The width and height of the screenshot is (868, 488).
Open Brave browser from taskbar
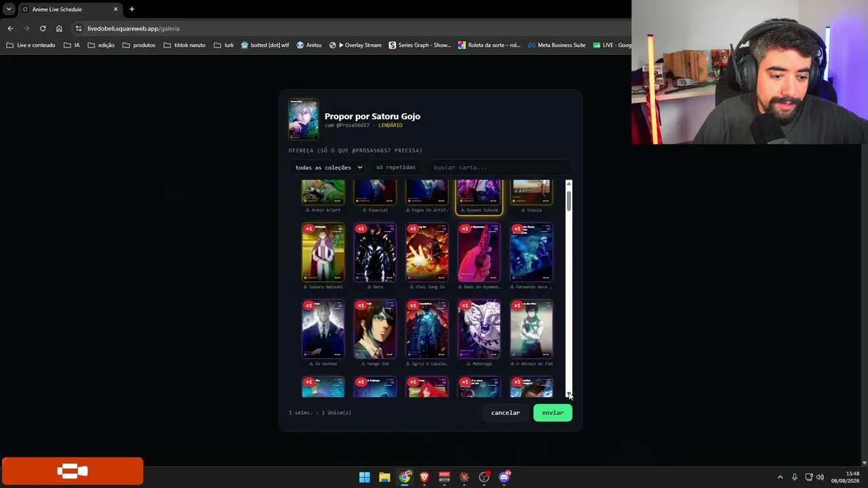(x=425, y=477)
